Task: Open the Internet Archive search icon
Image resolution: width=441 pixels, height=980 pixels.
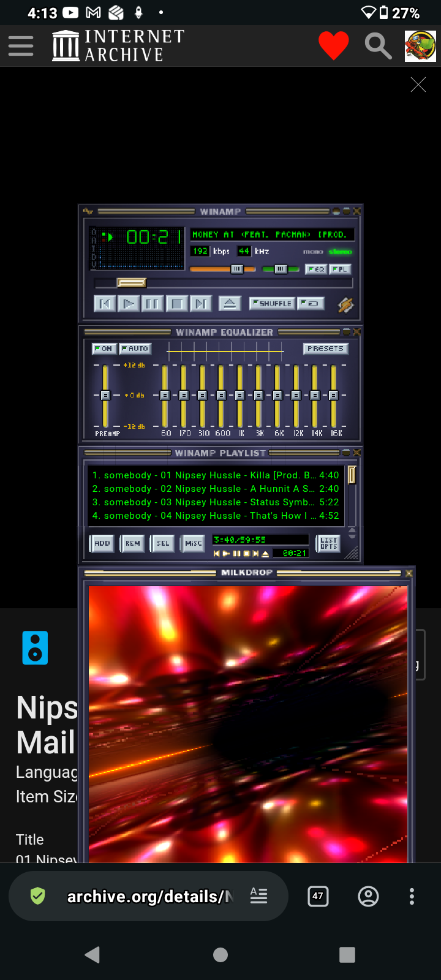Action: coord(378,46)
